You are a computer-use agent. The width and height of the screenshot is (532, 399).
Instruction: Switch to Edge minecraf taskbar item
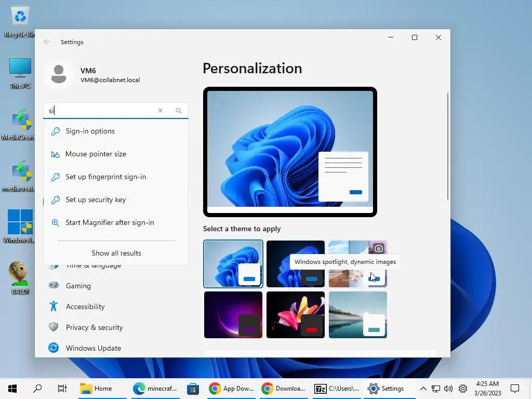[155, 389]
